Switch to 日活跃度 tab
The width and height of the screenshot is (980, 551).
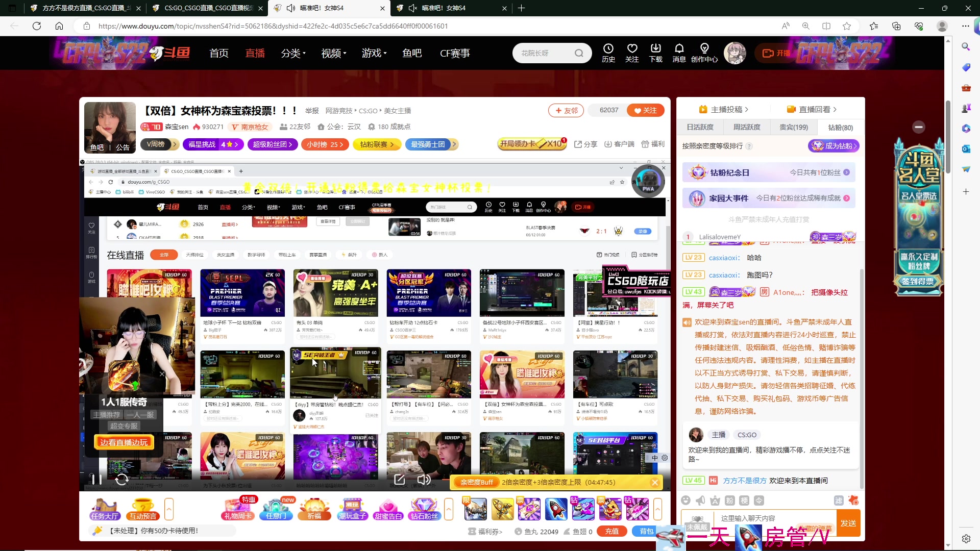pyautogui.click(x=700, y=128)
